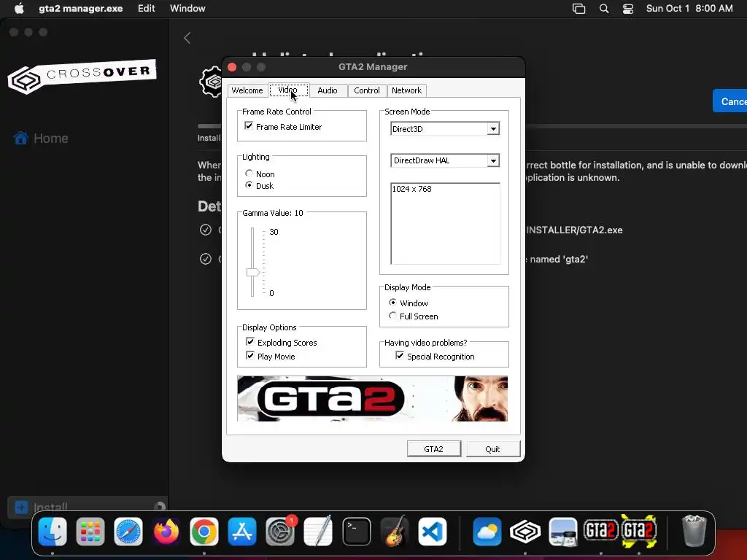Screen dimensions: 747x560
Task: Launch Safari from the dock
Action: (128, 532)
